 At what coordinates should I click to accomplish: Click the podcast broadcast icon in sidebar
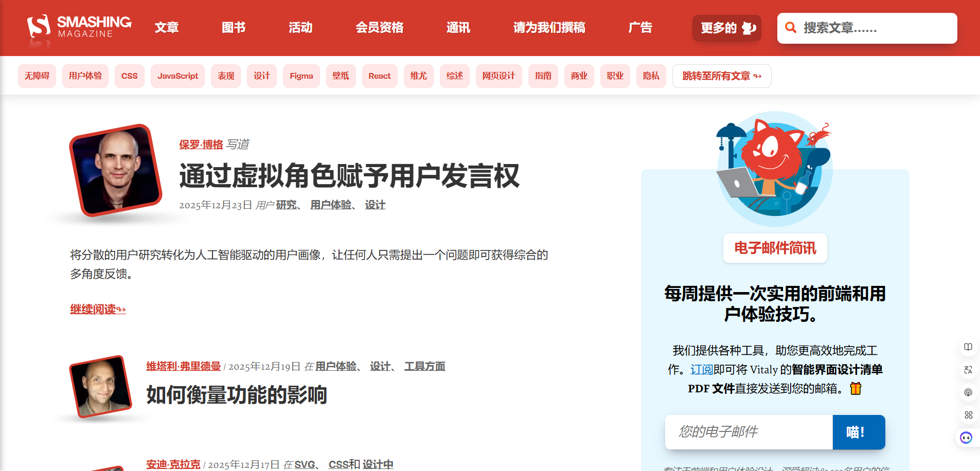tap(968, 392)
